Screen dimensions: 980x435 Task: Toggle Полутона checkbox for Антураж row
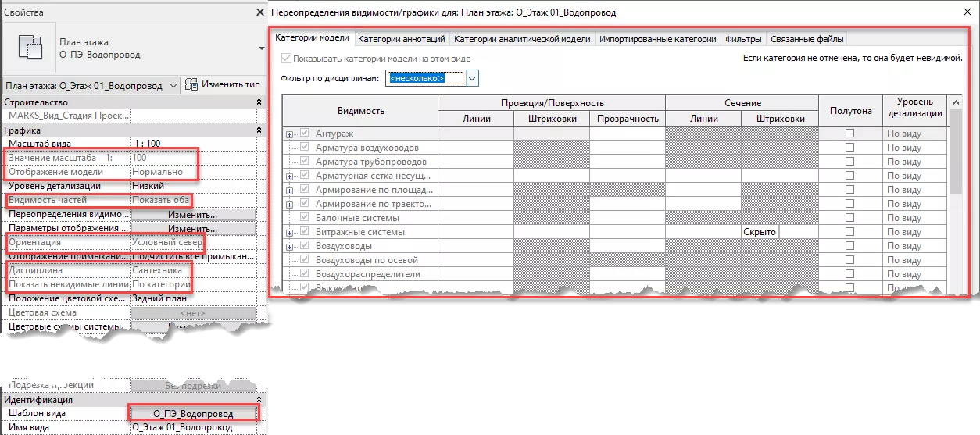click(850, 134)
